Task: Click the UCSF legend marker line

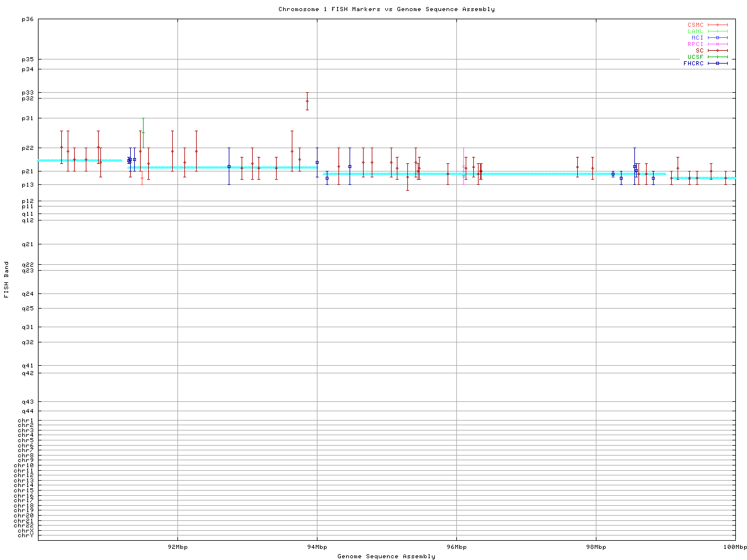Action: (717, 57)
